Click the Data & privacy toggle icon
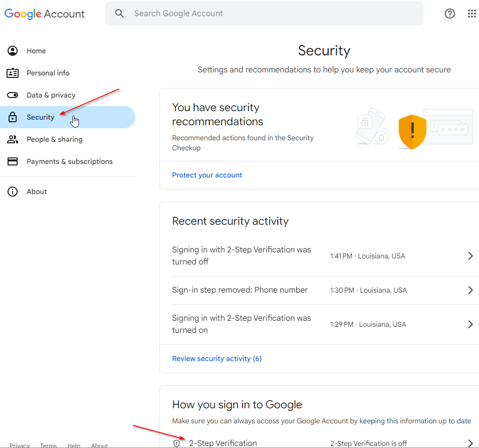 point(13,95)
